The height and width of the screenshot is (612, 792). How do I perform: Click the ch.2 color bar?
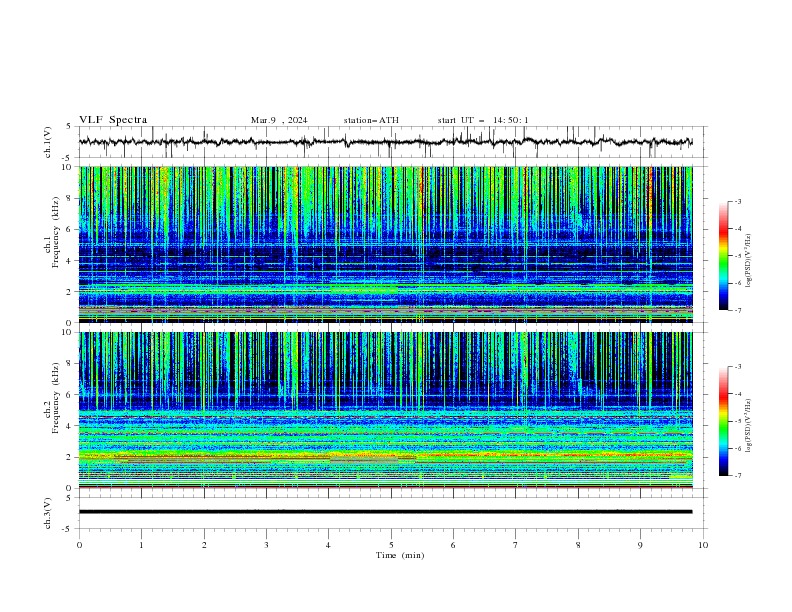tap(723, 421)
